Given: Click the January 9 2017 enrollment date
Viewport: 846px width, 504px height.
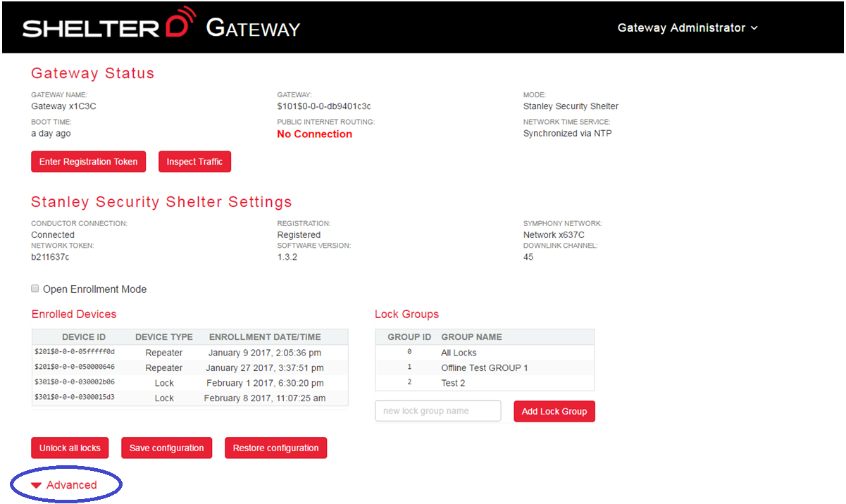Looking at the screenshot, I should click(x=265, y=353).
